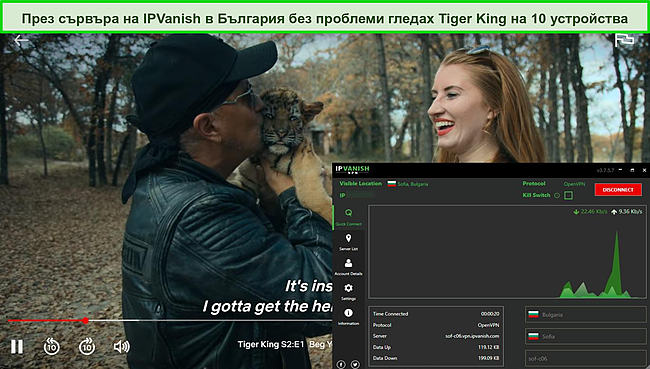Open Quick Connect in the IPVanish sidebar
650x369 pixels.
click(348, 217)
